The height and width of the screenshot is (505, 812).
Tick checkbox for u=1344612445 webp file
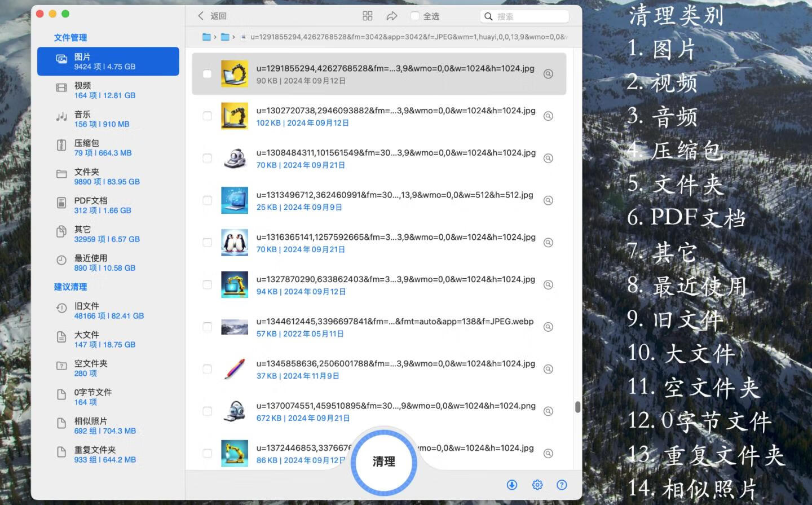pos(207,327)
